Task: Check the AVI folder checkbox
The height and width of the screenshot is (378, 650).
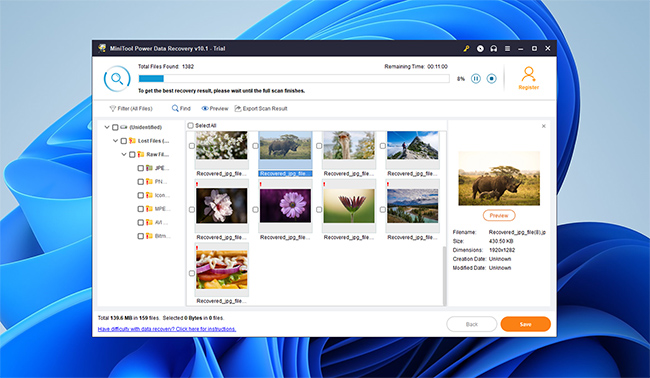Action: (x=141, y=223)
